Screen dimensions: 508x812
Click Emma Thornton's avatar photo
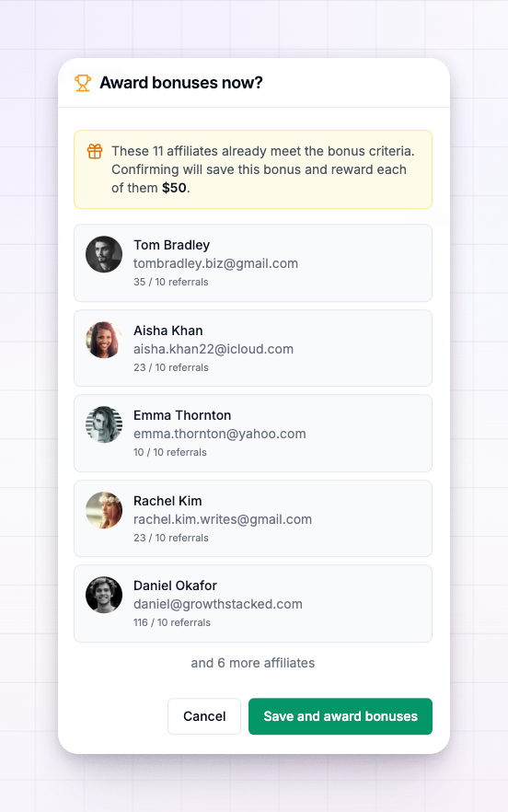104,424
